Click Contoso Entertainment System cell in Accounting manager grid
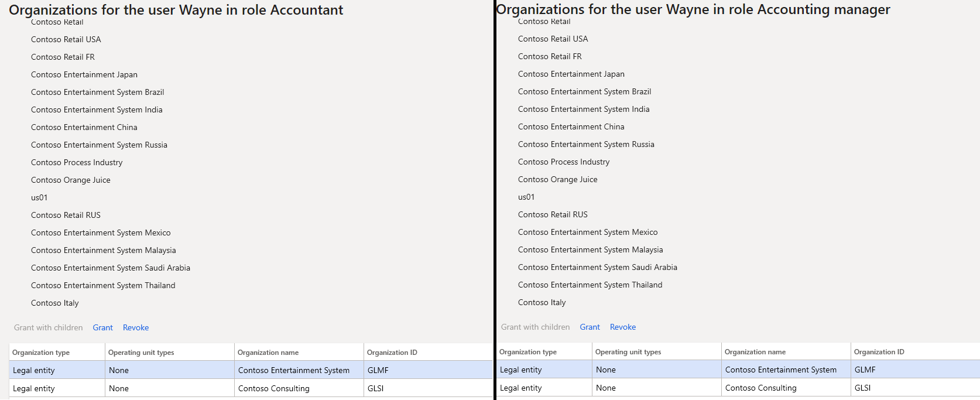 pyautogui.click(x=786, y=370)
